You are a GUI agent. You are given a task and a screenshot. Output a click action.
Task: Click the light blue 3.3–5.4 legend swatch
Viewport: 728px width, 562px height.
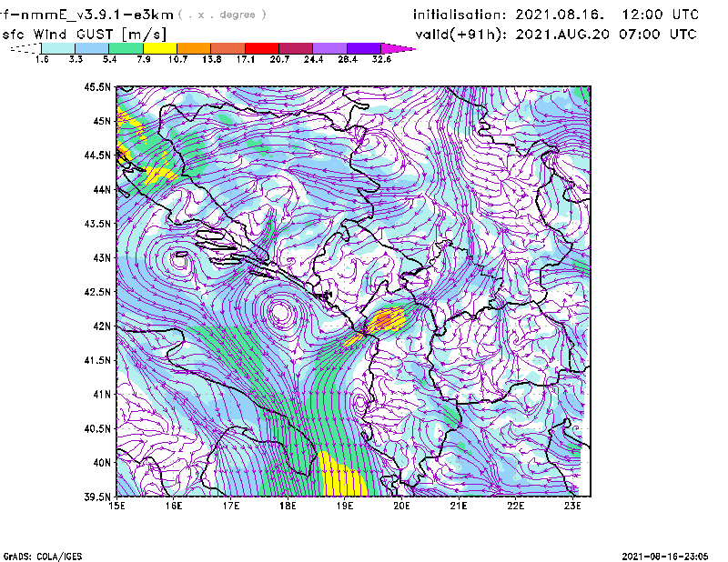(92, 48)
